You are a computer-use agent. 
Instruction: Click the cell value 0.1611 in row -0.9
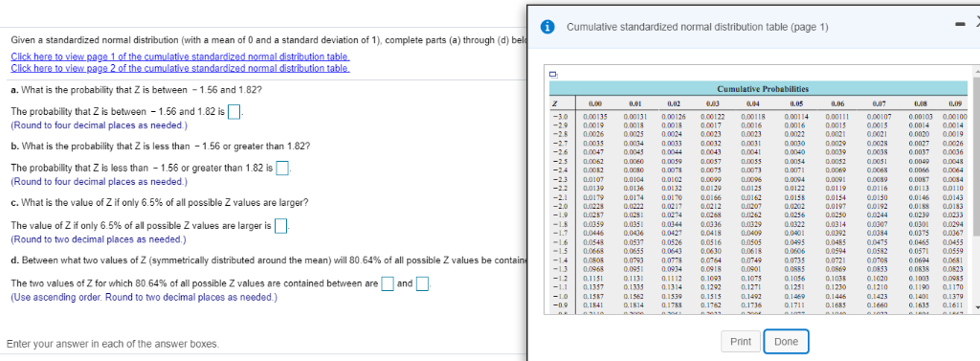[954, 306]
